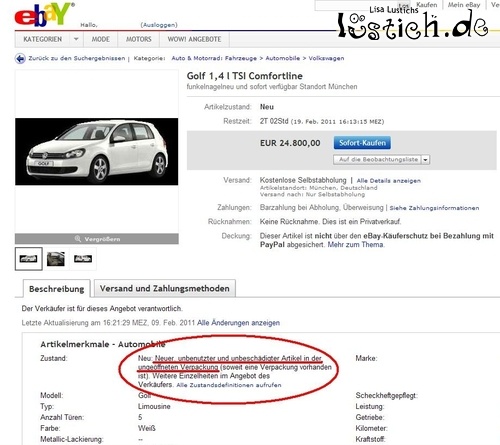Click the blue back arrow icon

20,59
